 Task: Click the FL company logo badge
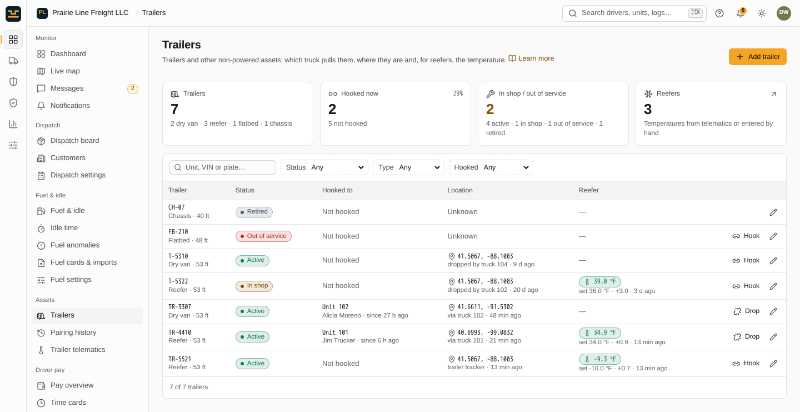click(x=42, y=13)
